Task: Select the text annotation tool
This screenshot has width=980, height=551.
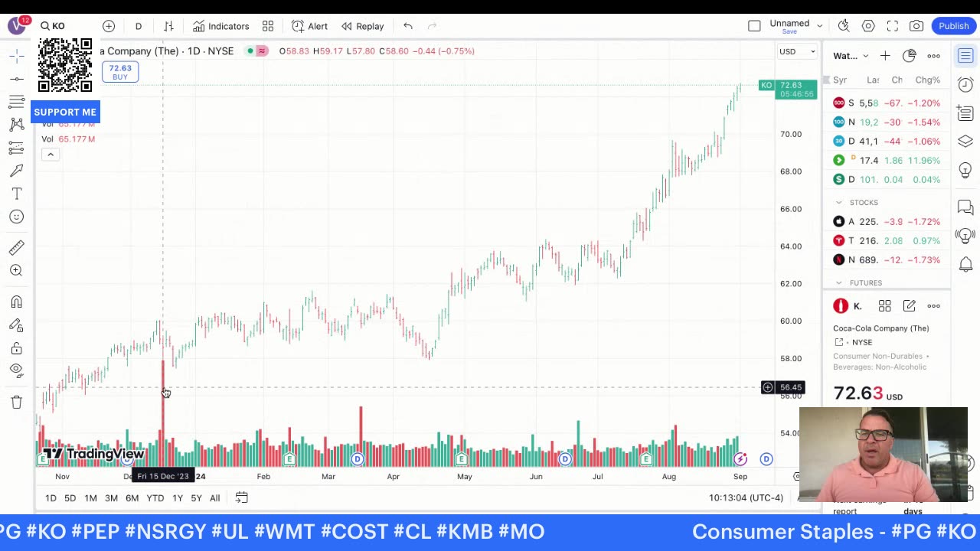Action: 16,194
